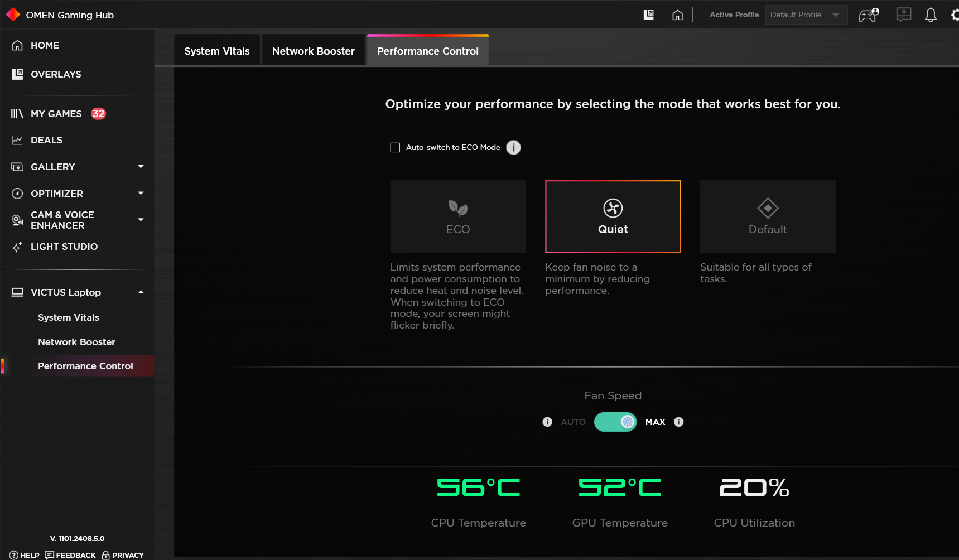This screenshot has height=560, width=959.
Task: Click the Feedback speech bubble icon
Action: coord(49,555)
